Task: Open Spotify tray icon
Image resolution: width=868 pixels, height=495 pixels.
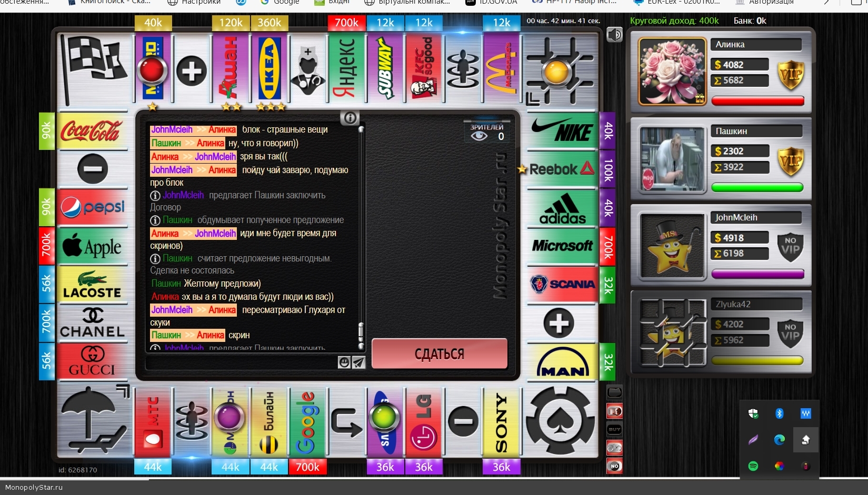Action: [753, 466]
